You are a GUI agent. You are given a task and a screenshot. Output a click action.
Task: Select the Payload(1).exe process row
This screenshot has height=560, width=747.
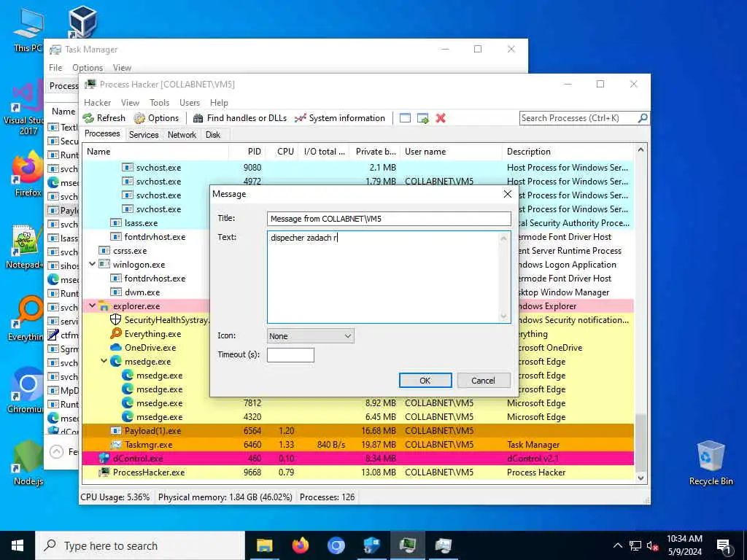(x=357, y=431)
